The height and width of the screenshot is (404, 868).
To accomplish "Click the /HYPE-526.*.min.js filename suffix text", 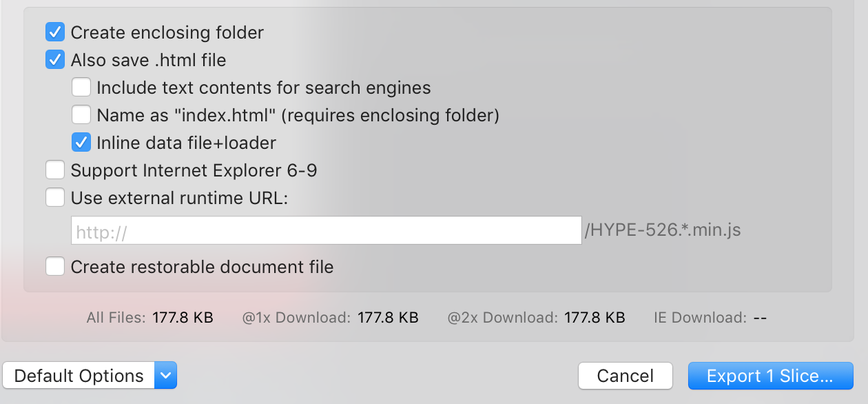I will point(662,230).
